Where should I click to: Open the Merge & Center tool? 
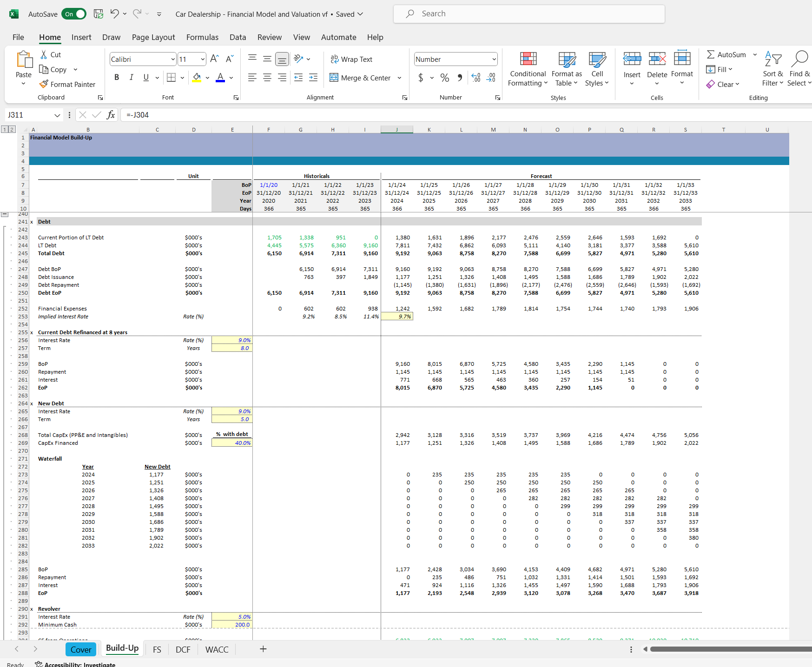(x=361, y=78)
